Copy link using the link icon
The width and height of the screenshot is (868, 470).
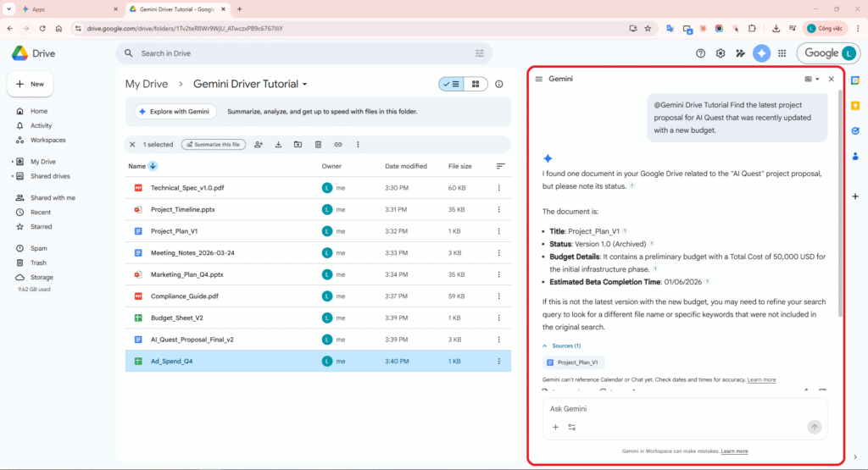click(338, 145)
